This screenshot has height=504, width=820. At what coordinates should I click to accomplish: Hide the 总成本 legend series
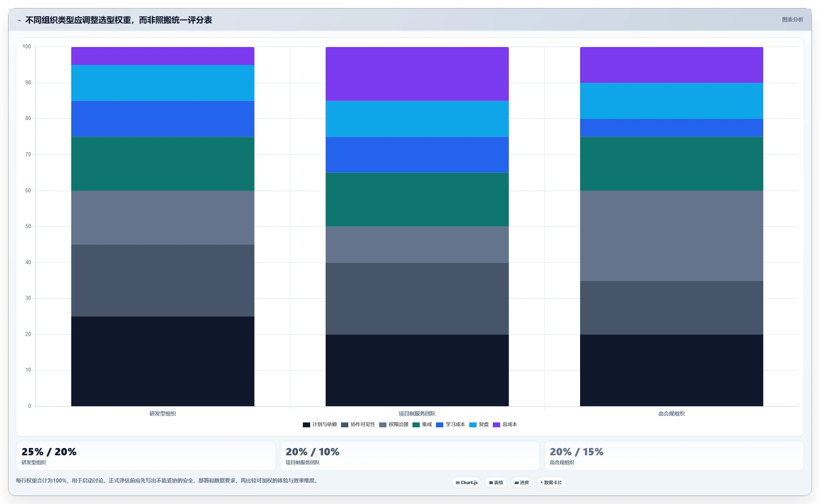click(505, 424)
